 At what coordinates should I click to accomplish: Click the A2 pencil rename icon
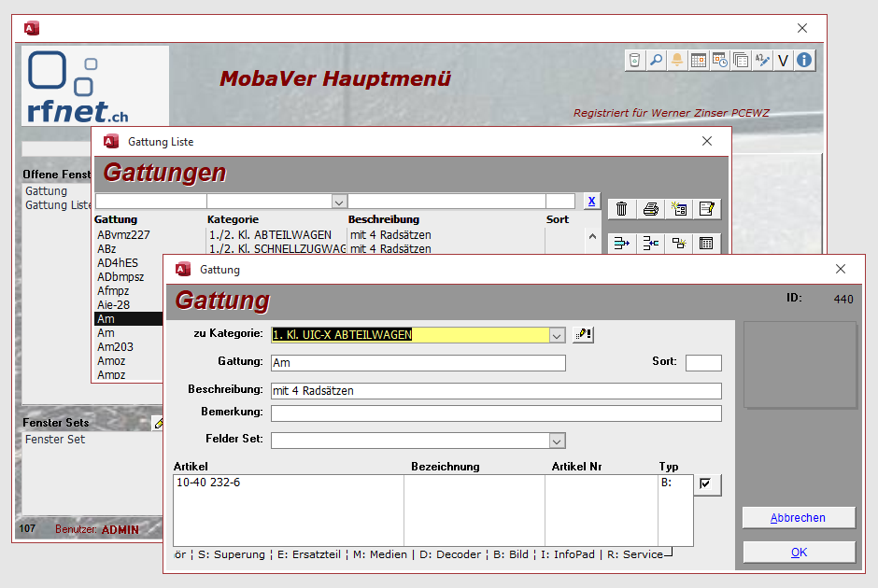[x=762, y=61]
